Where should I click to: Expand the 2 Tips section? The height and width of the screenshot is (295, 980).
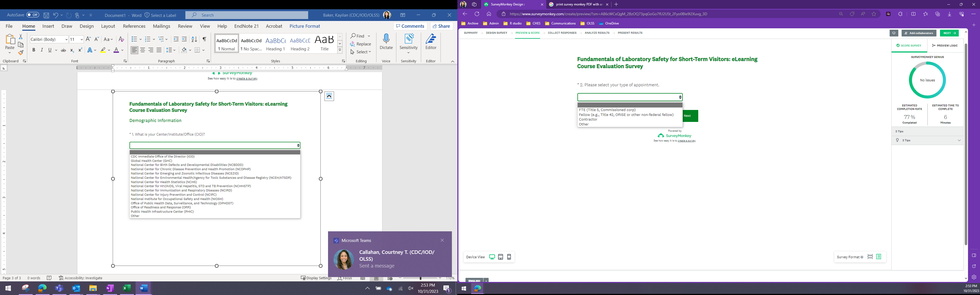tap(959, 141)
